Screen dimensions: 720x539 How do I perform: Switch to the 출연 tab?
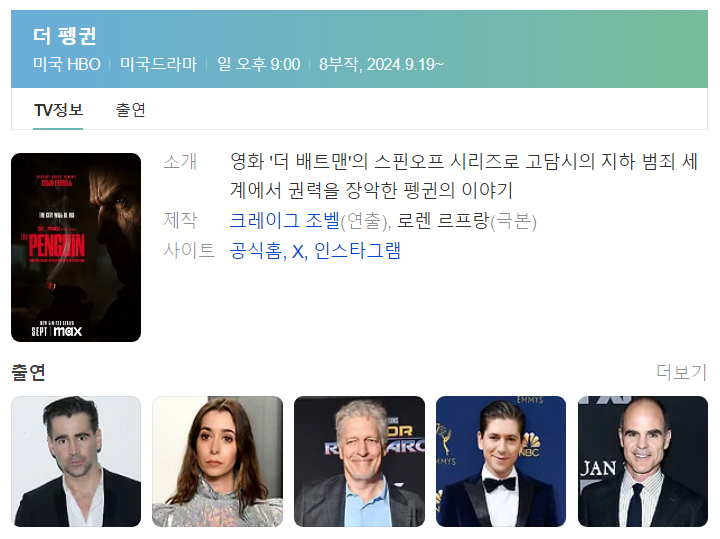click(x=130, y=110)
